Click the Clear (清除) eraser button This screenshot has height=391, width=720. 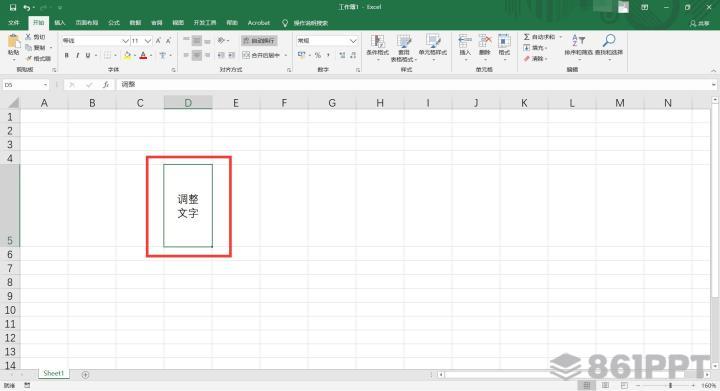tap(534, 59)
